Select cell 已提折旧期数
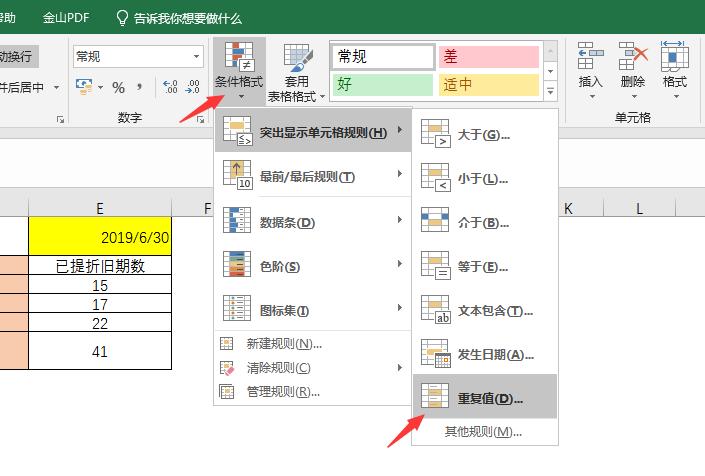 pos(100,265)
